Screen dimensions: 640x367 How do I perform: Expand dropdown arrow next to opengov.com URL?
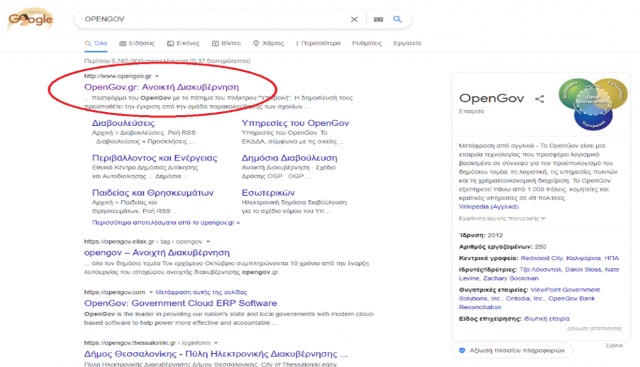click(x=151, y=292)
